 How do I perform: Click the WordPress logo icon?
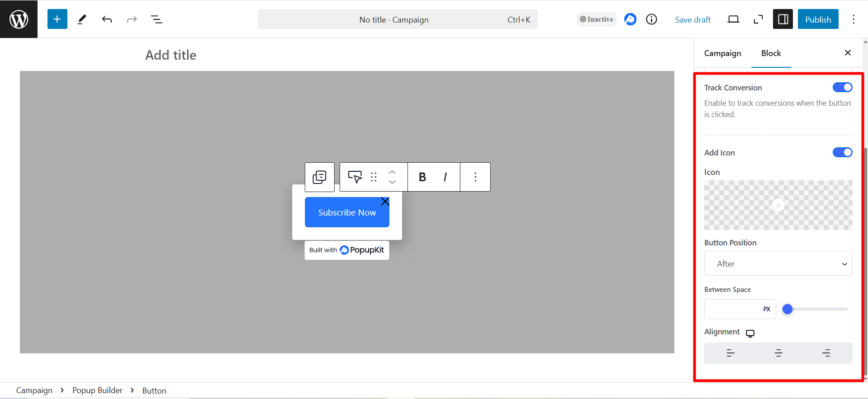tap(19, 19)
